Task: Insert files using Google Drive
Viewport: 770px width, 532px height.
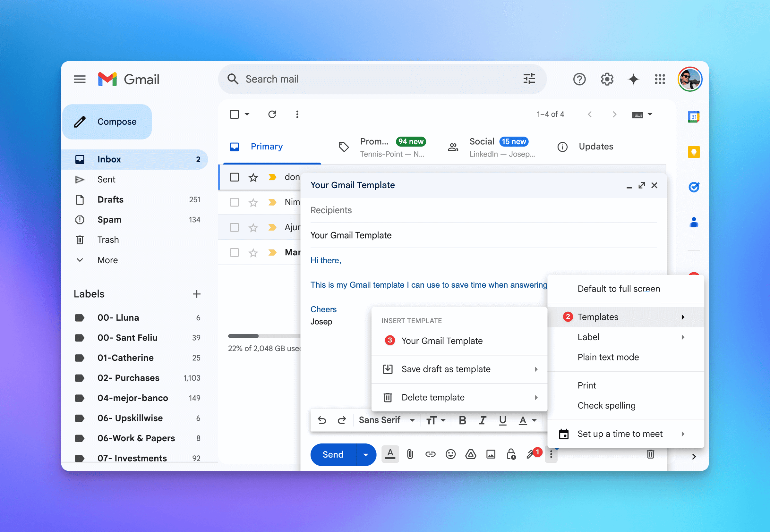Action: point(471,454)
